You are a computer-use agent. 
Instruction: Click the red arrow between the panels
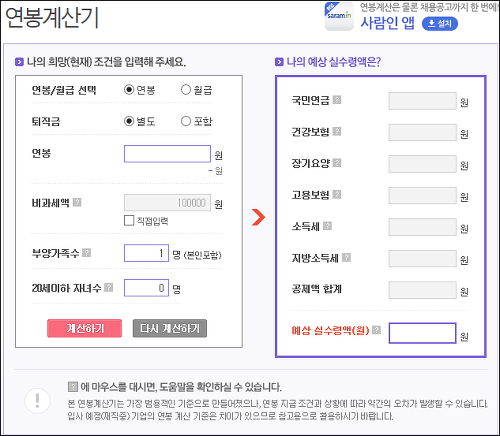point(258,217)
